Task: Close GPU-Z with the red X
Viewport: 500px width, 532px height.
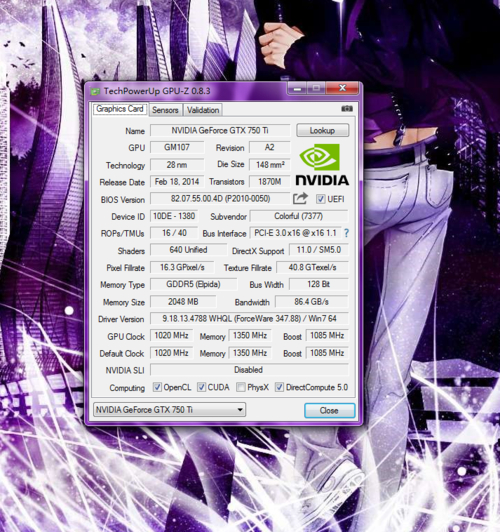Action: click(x=343, y=88)
